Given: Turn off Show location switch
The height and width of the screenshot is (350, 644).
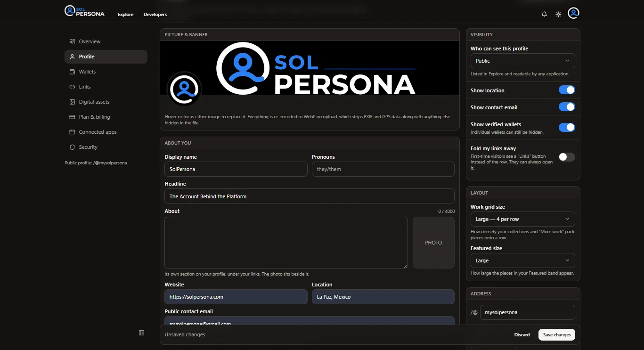Looking at the screenshot, I should pyautogui.click(x=567, y=90).
